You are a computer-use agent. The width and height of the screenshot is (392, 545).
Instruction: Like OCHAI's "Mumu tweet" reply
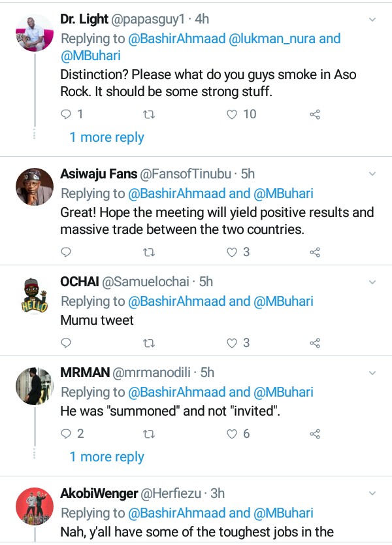(231, 342)
